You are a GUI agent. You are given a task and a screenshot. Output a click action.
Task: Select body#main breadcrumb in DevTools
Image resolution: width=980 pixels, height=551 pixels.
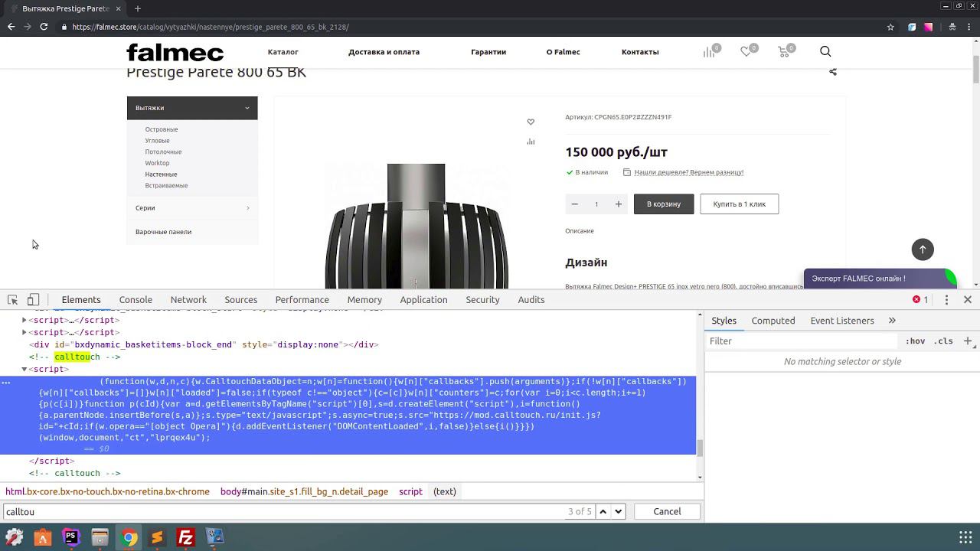click(304, 491)
